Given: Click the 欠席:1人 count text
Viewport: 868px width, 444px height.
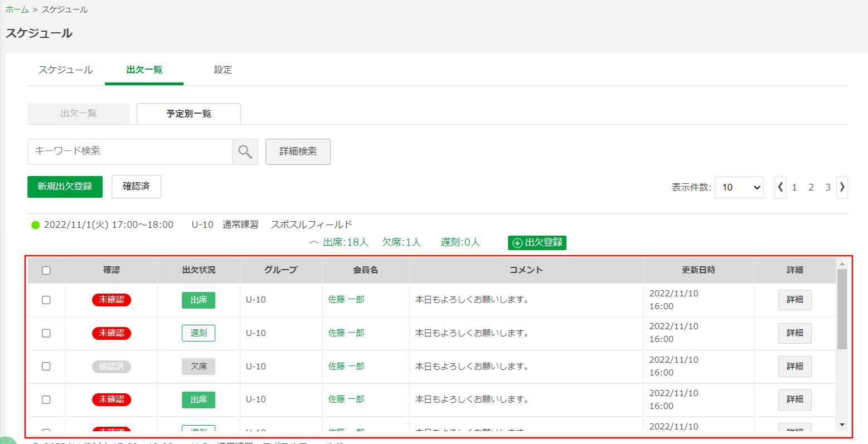Looking at the screenshot, I should pyautogui.click(x=401, y=242).
